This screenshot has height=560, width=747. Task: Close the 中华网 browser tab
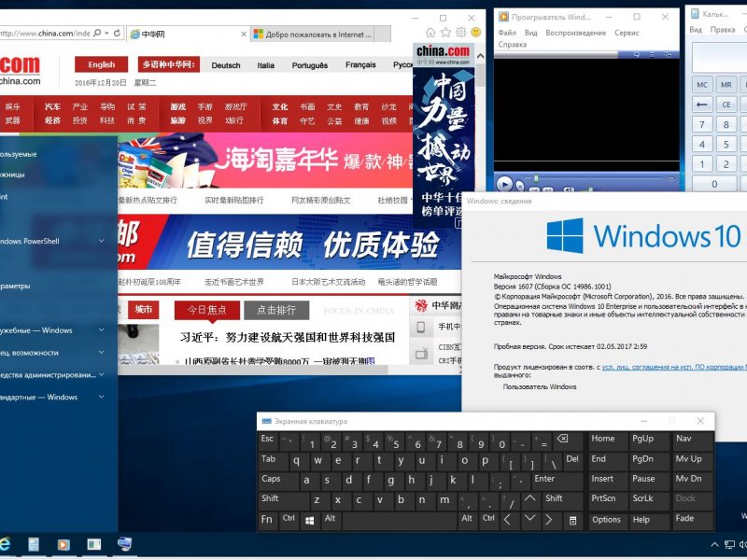tap(244, 35)
